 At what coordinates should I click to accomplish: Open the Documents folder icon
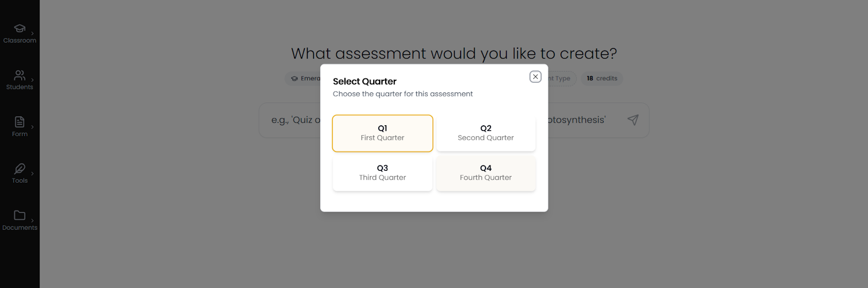[20, 215]
